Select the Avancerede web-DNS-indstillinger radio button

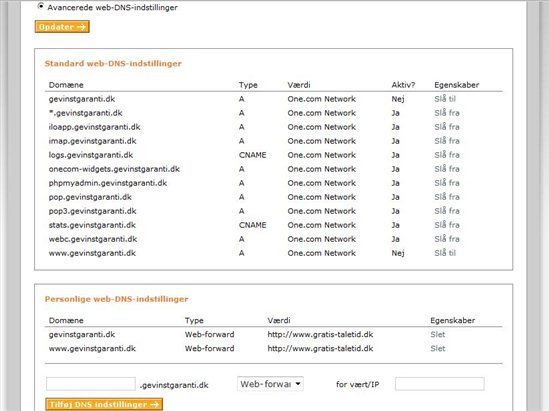point(41,6)
